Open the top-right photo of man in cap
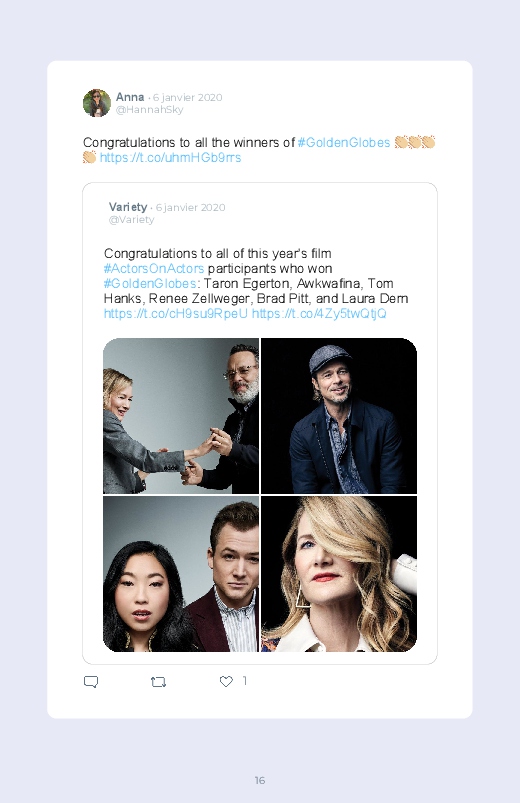Image resolution: width=520 pixels, height=803 pixels. 339,416
